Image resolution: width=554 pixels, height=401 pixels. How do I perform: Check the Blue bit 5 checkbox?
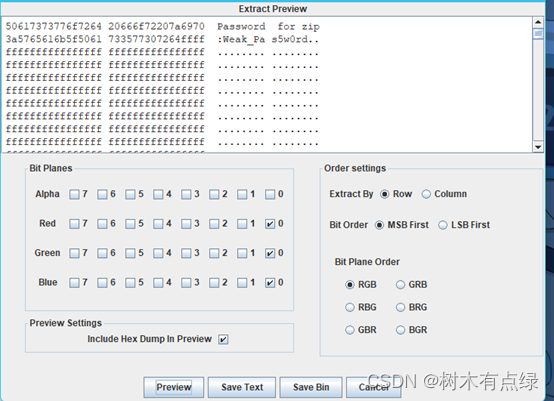130,283
